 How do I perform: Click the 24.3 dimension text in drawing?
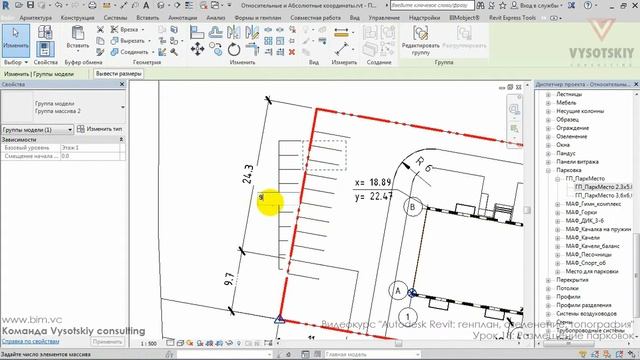click(248, 174)
